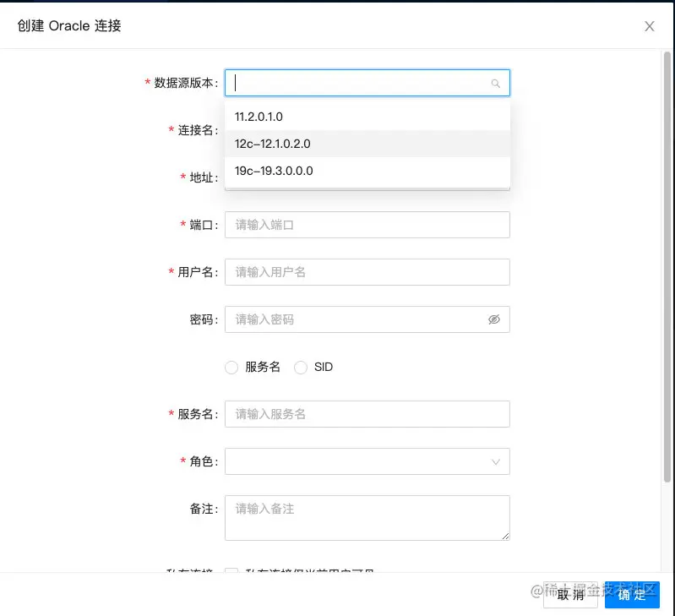Click the chevron arrow in 角色 selector
The height and width of the screenshot is (616, 675).
tap(496, 462)
